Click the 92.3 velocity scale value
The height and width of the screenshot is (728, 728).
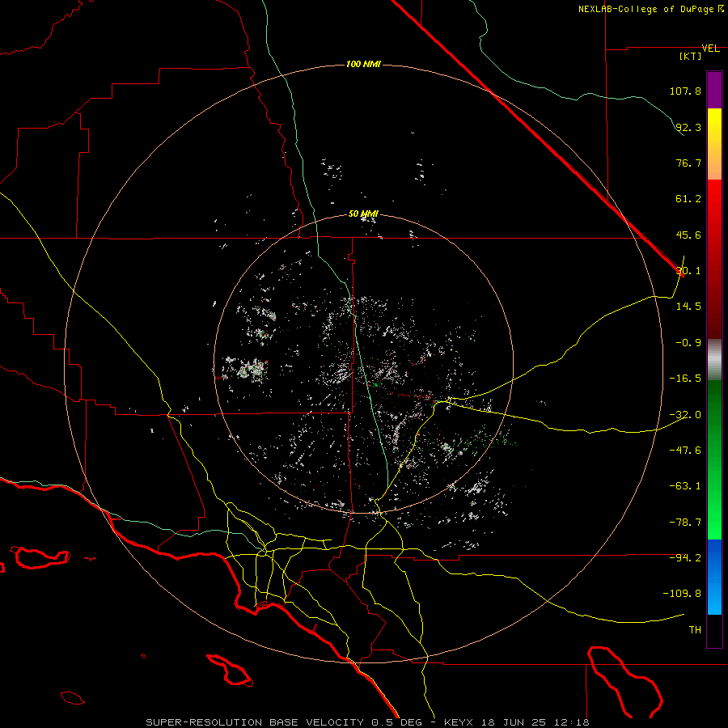coord(688,127)
